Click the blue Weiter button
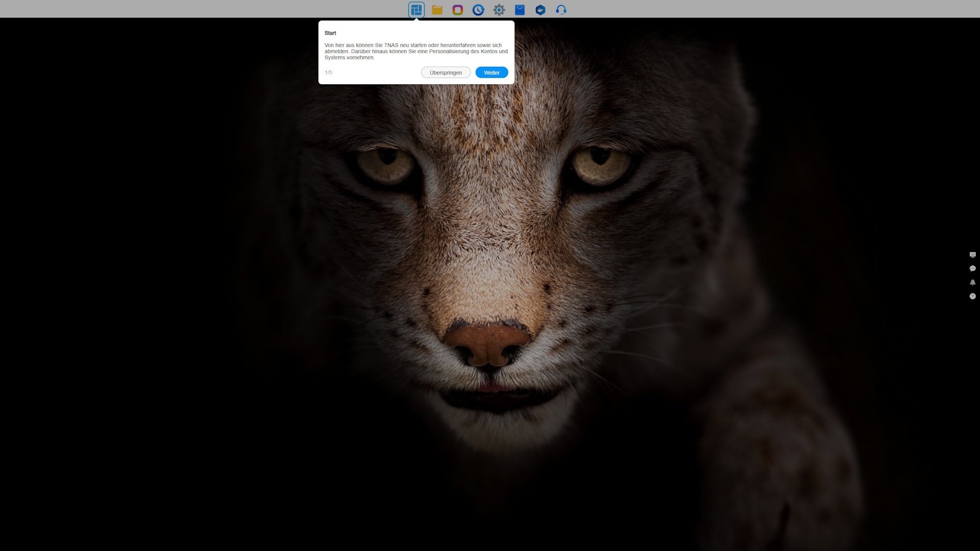Screen dimensions: 980x551 click(492, 72)
